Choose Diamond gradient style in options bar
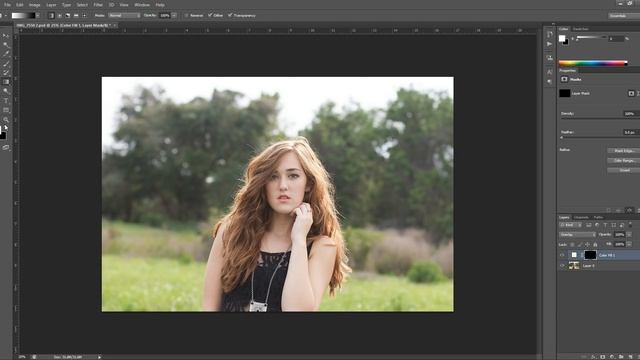Image resolution: width=640 pixels, height=360 pixels. 84,16
